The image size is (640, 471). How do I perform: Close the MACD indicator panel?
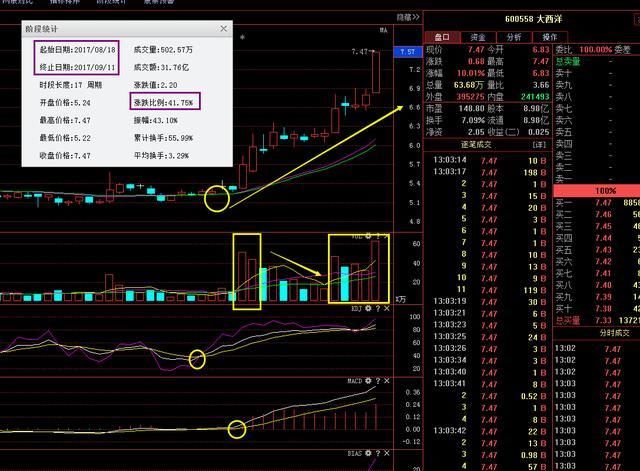(386, 381)
